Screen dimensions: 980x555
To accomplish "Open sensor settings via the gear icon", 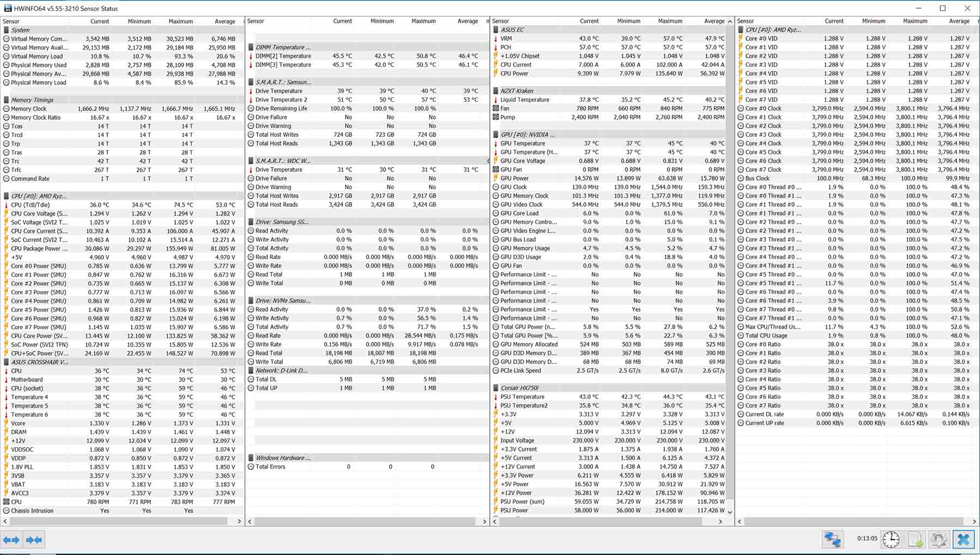I will coord(939,539).
